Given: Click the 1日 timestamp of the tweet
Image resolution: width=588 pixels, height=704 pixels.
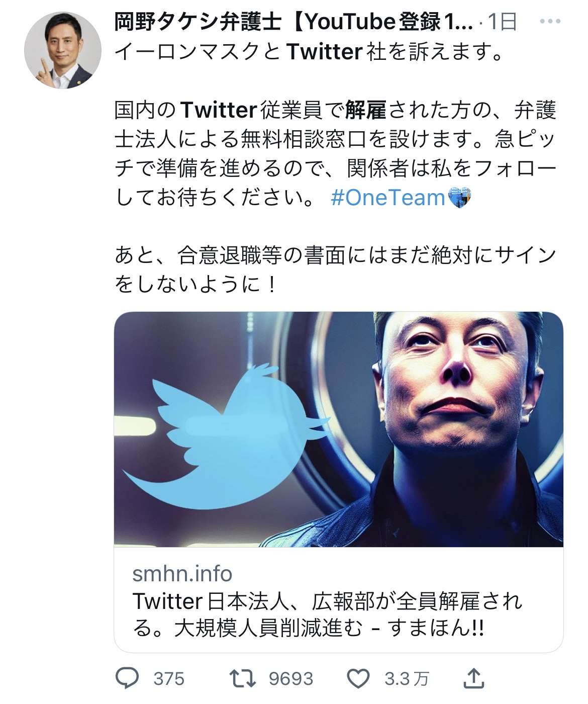Looking at the screenshot, I should (x=503, y=22).
